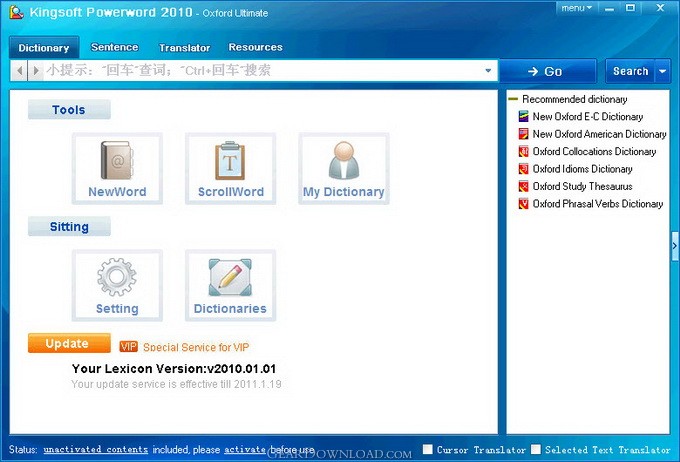
Task: Click the Oxford Idioms Dictionary icon
Action: (x=524, y=168)
